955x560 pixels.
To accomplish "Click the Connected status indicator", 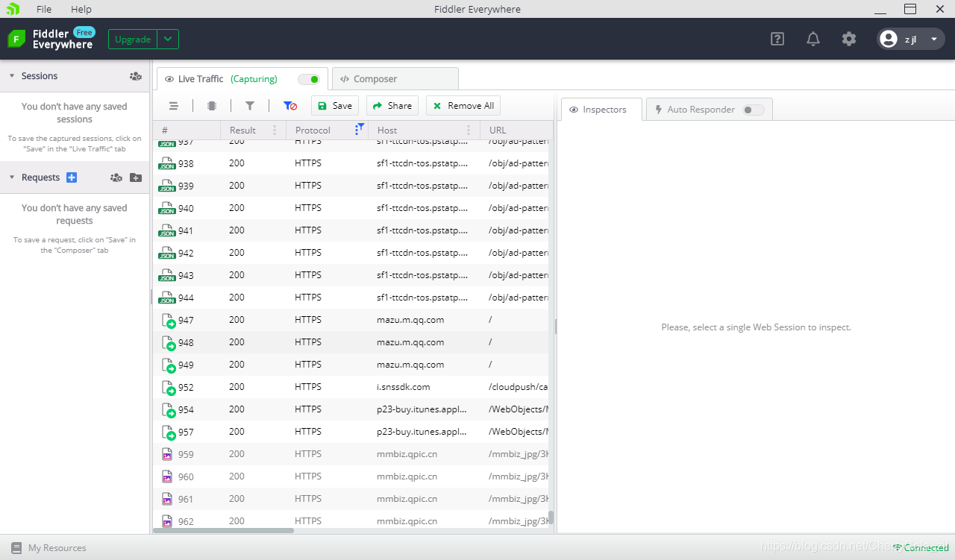I will (x=921, y=548).
